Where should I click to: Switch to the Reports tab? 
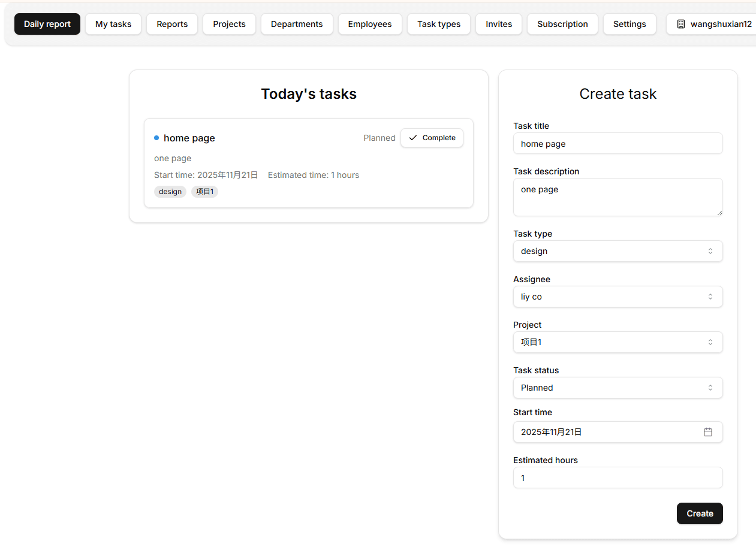(x=172, y=24)
